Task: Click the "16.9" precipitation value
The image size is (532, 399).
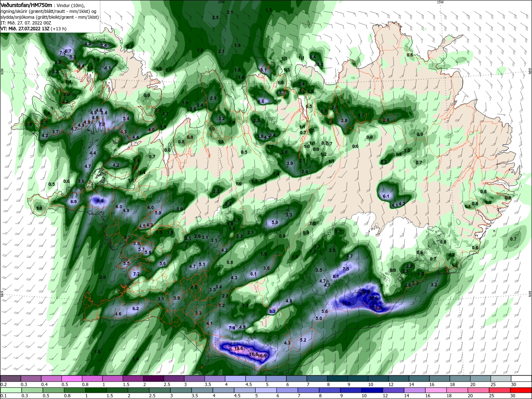Action: pyautogui.click(x=262, y=356)
